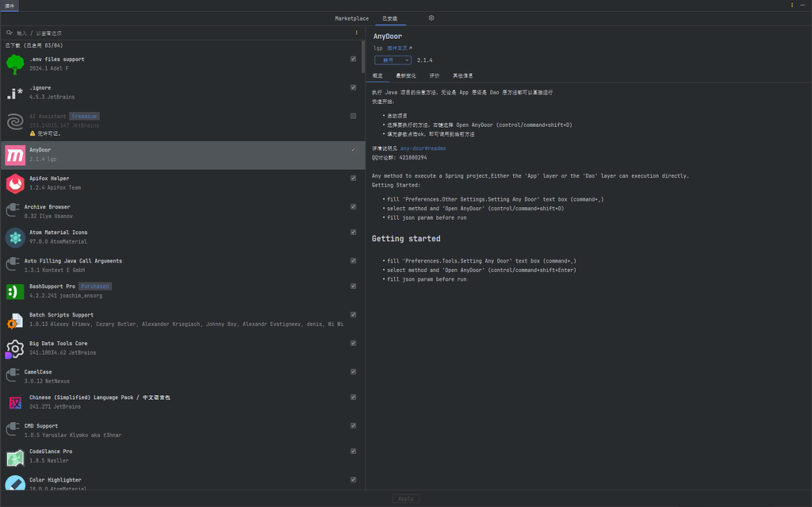Image resolution: width=812 pixels, height=507 pixels.
Task: Open the Reviews (评价) tab
Action: click(435, 75)
